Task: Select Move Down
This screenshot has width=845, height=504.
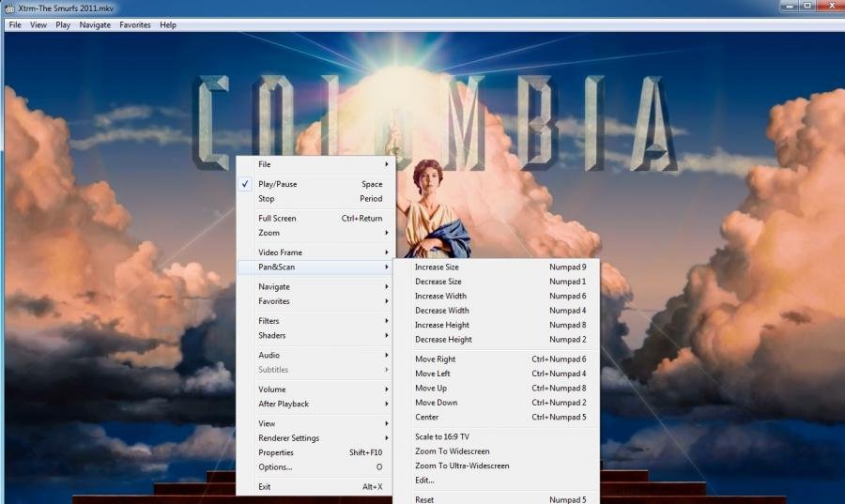Action: 497,403
